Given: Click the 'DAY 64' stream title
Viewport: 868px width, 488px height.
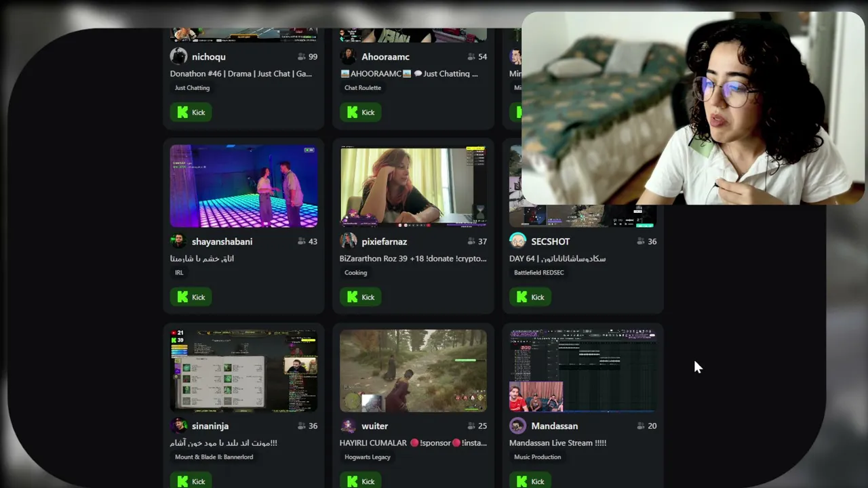Looking at the screenshot, I should (x=557, y=258).
